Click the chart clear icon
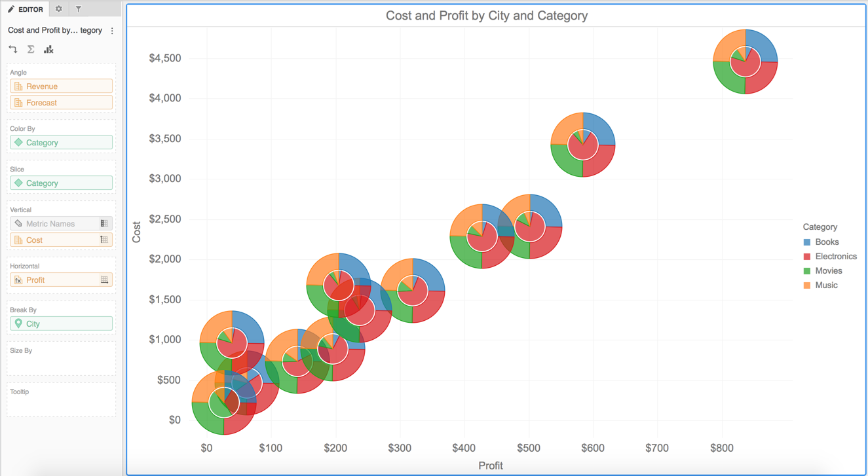This screenshot has height=476, width=868. [48, 50]
